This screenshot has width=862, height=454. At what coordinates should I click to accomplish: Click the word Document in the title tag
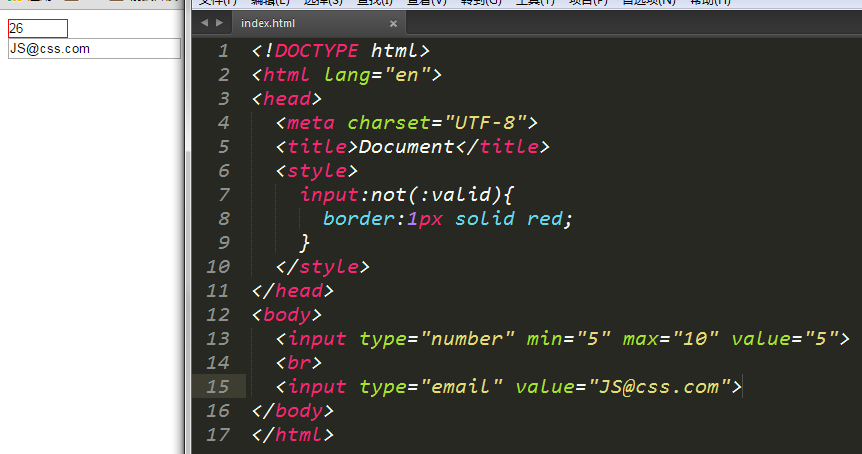click(x=406, y=147)
